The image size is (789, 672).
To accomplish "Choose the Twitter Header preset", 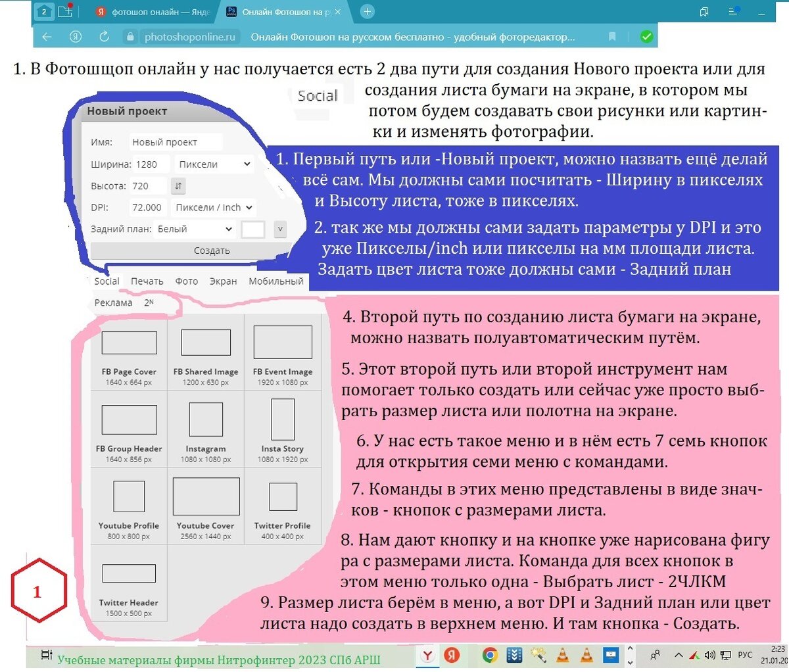I will [129, 583].
